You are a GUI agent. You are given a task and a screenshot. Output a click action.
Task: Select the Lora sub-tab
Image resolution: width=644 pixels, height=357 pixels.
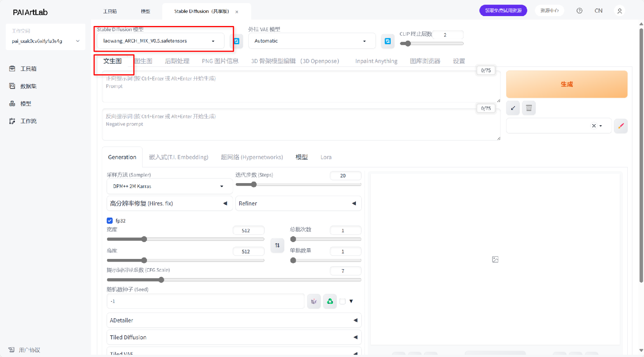tap(326, 157)
